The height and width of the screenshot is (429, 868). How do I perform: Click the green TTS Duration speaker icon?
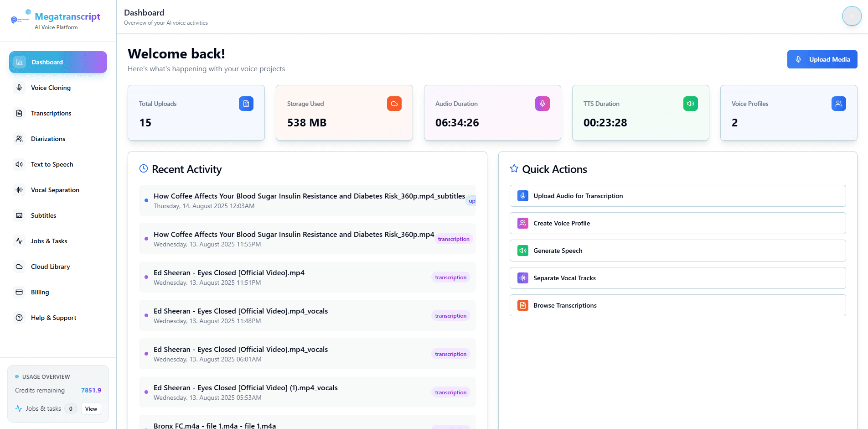coord(690,104)
